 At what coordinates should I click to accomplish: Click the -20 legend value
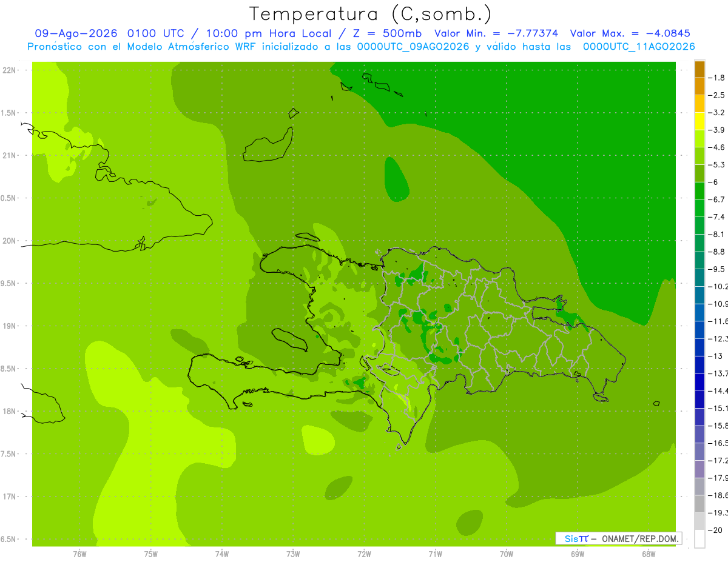tap(715, 530)
